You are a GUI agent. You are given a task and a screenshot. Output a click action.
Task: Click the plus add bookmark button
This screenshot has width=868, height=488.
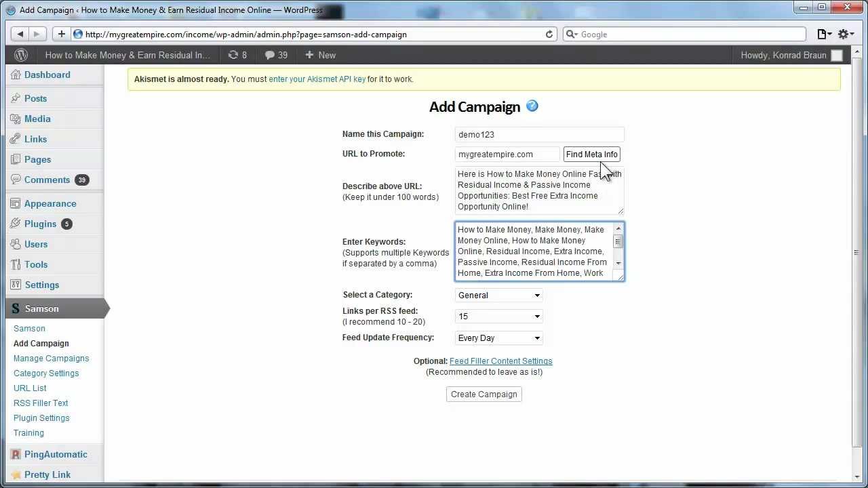tap(61, 34)
